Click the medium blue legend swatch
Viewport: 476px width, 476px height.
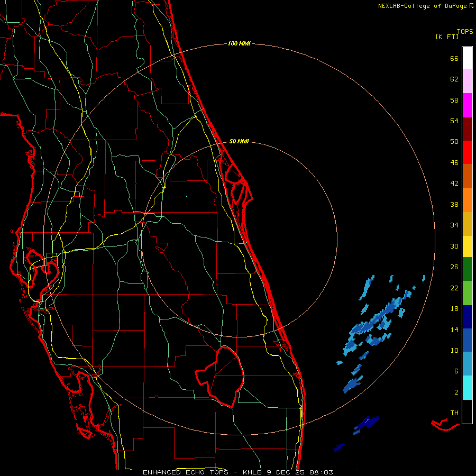[467, 340]
